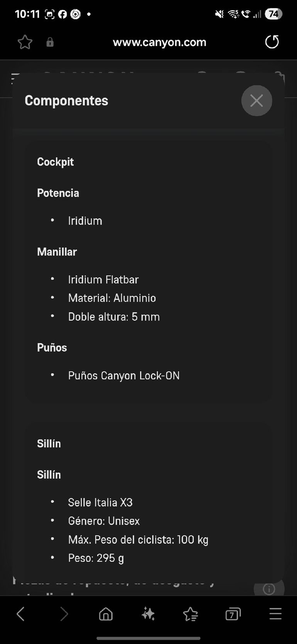Open tabs switcher showing 7 tabs
Image resolution: width=297 pixels, height=644 pixels.
pos(233,614)
